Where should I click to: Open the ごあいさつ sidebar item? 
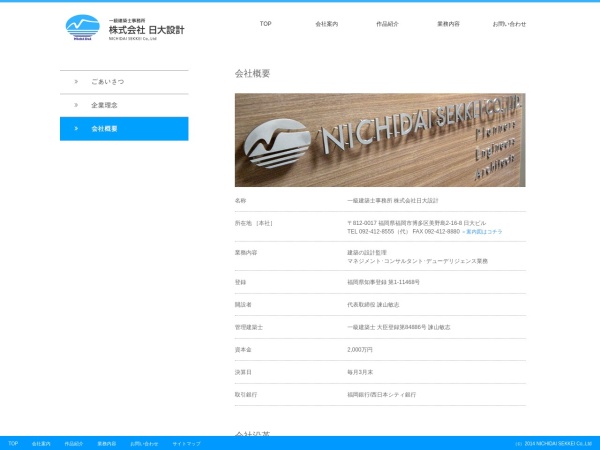124,82
